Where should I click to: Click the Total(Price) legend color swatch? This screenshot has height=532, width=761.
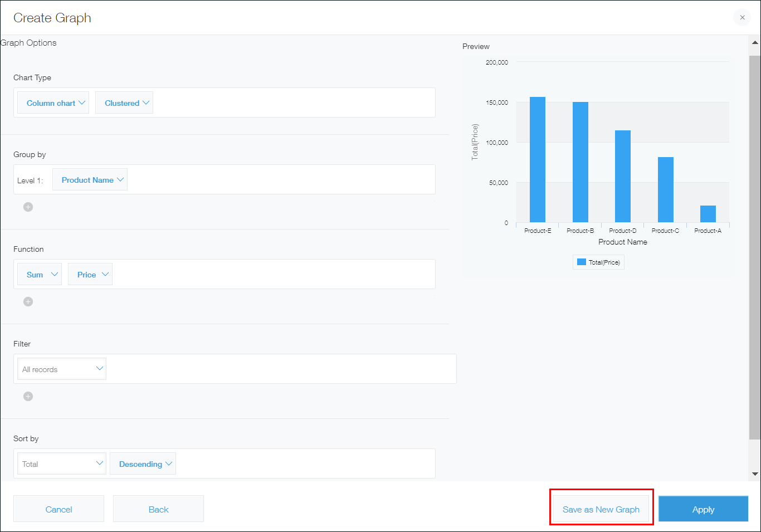point(581,262)
